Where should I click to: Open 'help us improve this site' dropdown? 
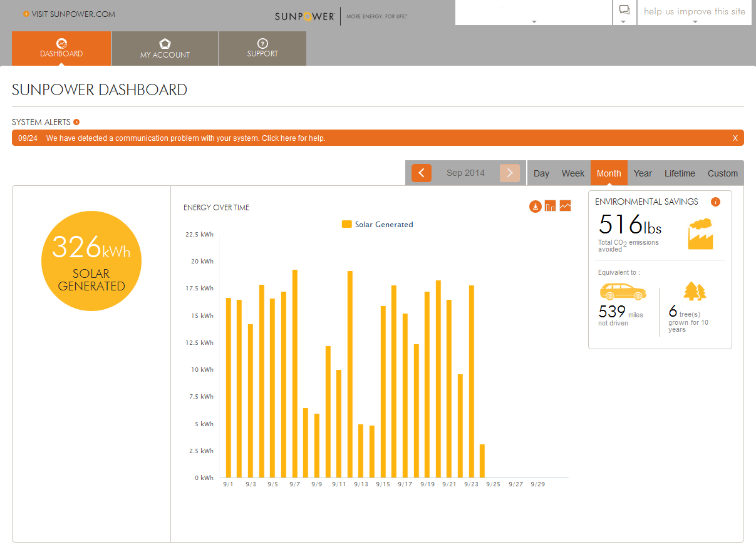point(694,13)
